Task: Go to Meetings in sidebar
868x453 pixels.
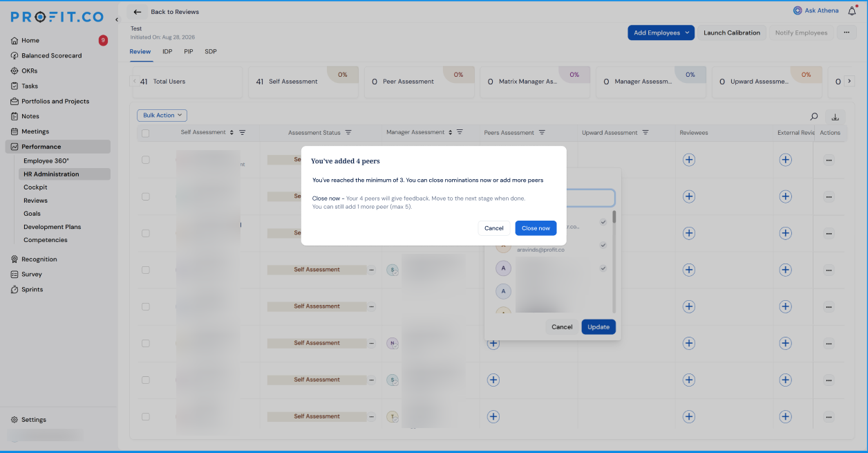Action: tap(35, 131)
